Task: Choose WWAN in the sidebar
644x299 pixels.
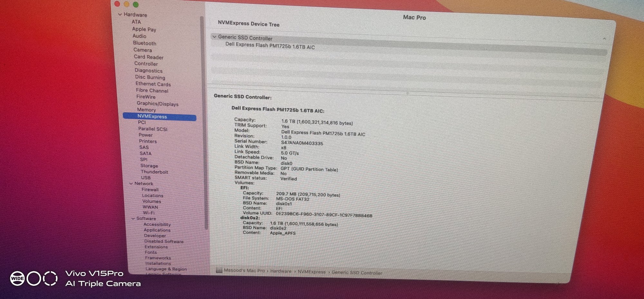Action: pyautogui.click(x=150, y=207)
